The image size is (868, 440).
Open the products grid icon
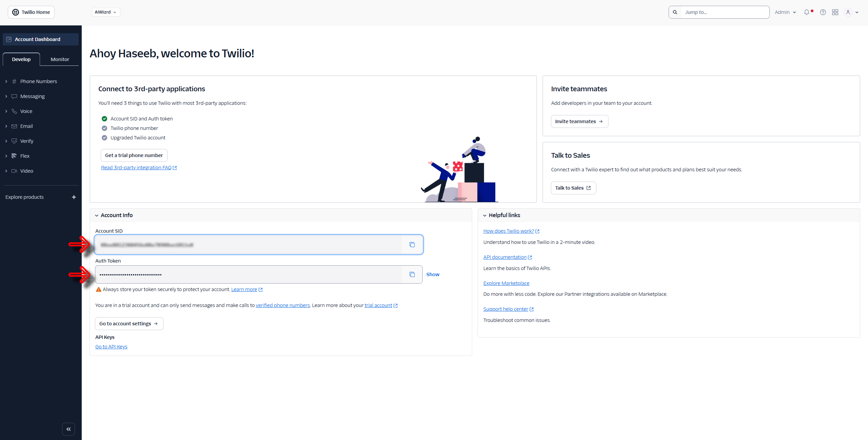pos(835,12)
